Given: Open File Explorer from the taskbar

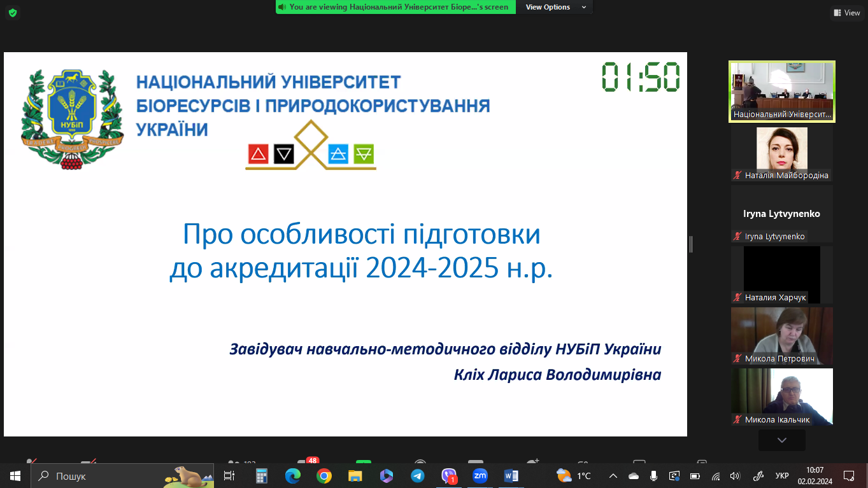Looking at the screenshot, I should 355,475.
